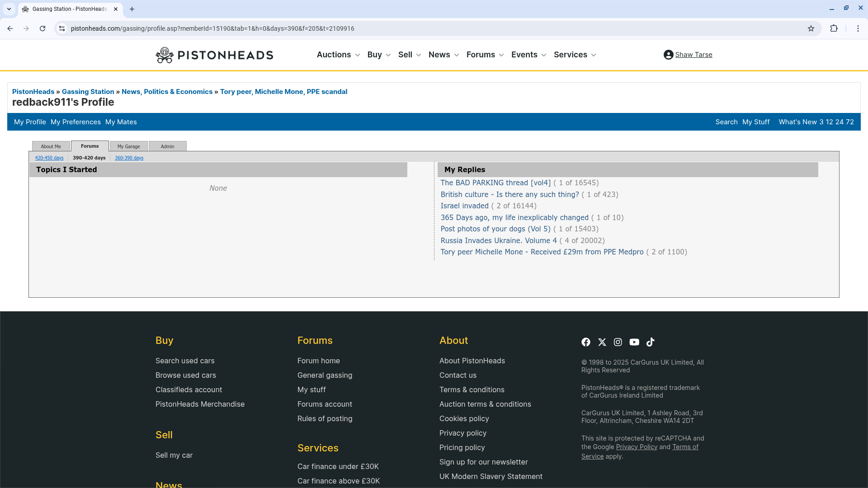Open PistonHeads Merchandise link
868x488 pixels.
tap(200, 404)
